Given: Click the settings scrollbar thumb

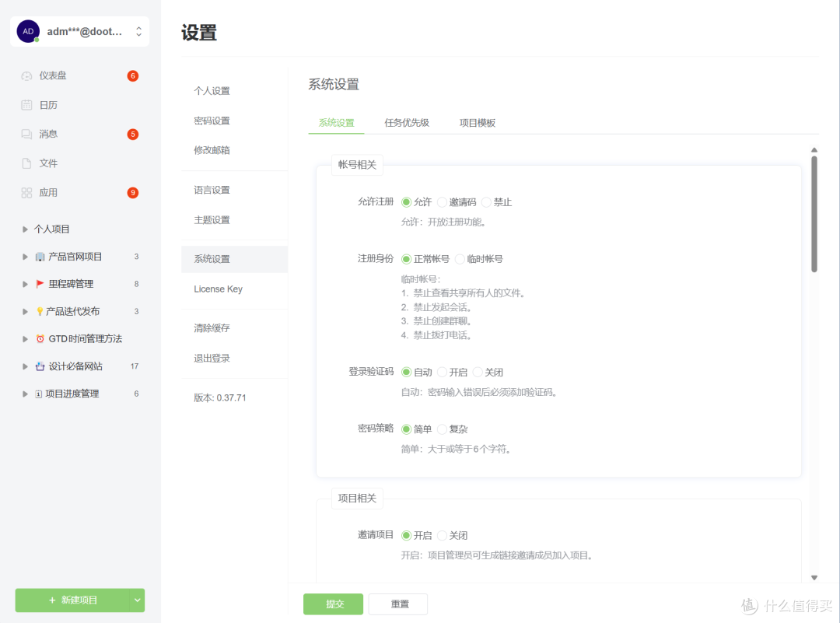Looking at the screenshot, I should coord(814,214).
